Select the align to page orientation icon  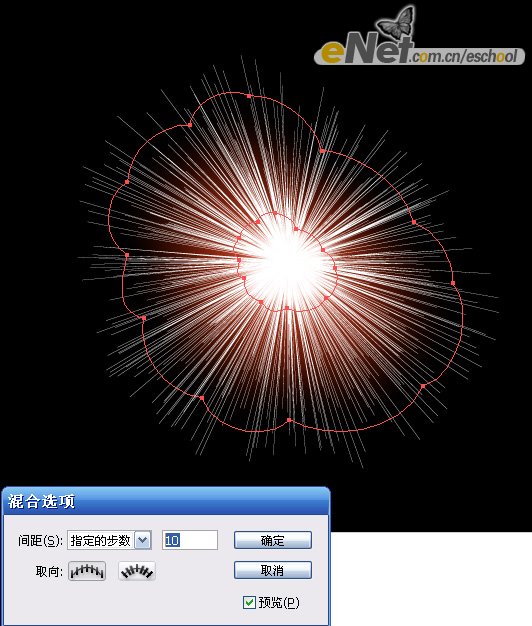coord(87,571)
